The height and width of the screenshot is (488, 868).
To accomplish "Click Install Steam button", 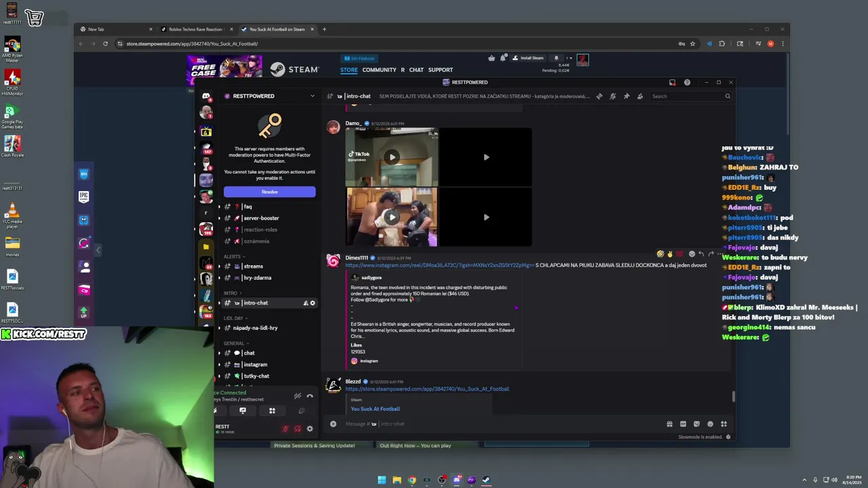I will click(x=528, y=58).
